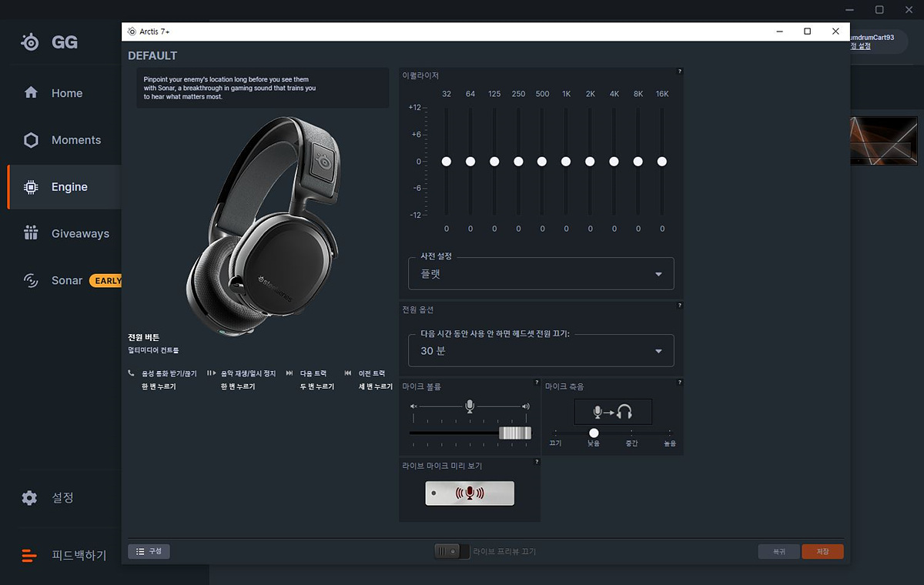Screen dimensions: 924x585
Task: Click the Engine chip icon
Action: click(x=31, y=187)
